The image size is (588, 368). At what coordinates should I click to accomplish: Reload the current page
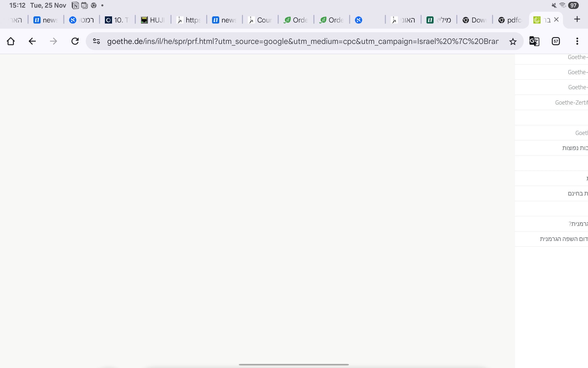pyautogui.click(x=75, y=41)
